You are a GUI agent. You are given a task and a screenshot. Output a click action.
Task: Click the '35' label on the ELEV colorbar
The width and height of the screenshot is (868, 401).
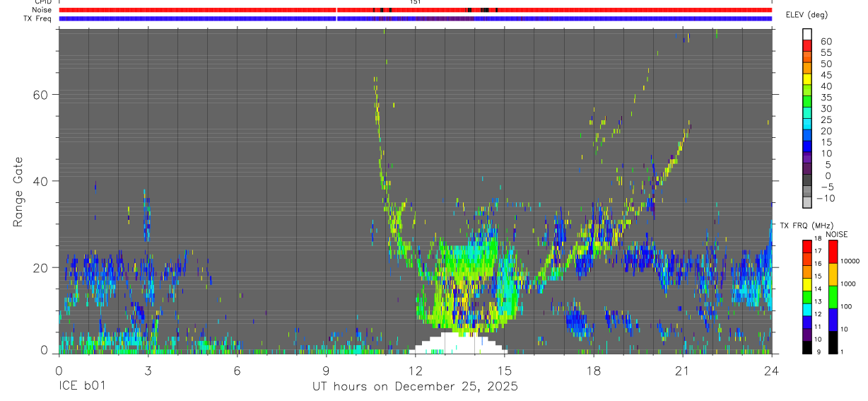pos(826,97)
